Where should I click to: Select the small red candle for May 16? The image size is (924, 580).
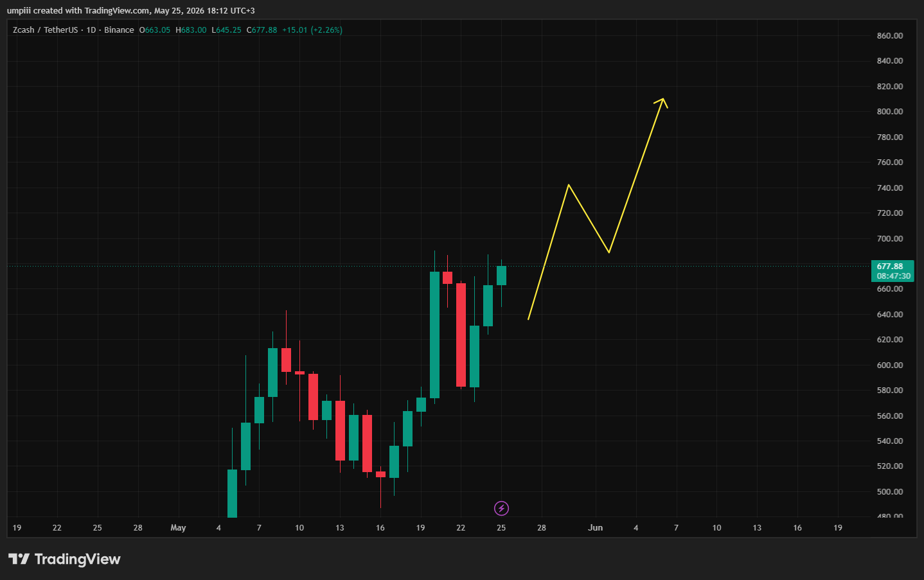click(380, 474)
